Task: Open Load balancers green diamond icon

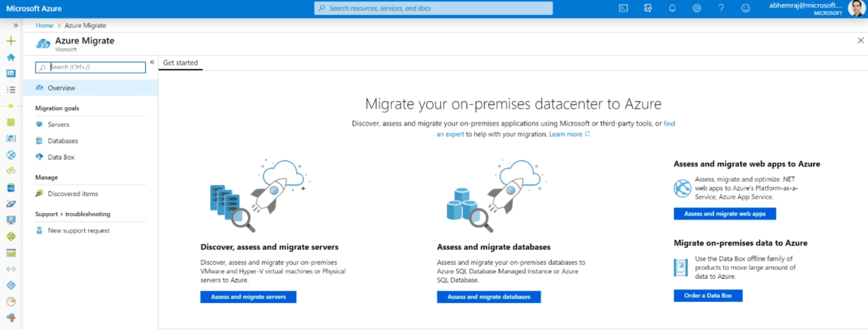Action: click(11, 236)
